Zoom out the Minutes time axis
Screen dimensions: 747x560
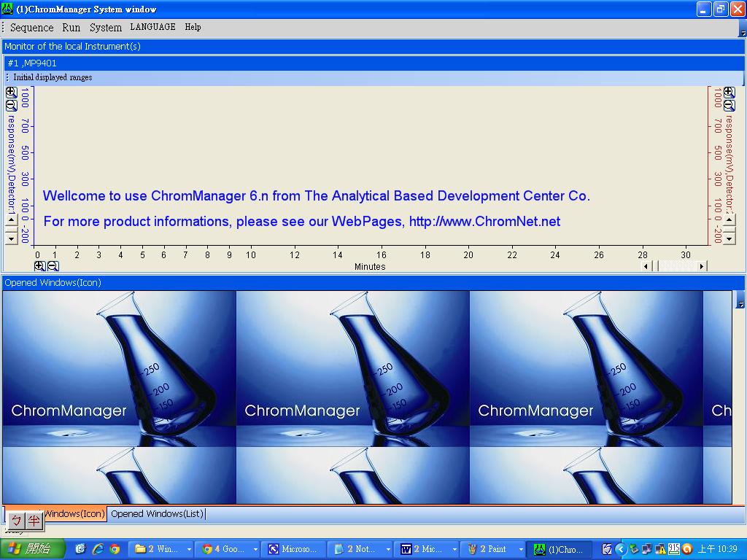[53, 266]
